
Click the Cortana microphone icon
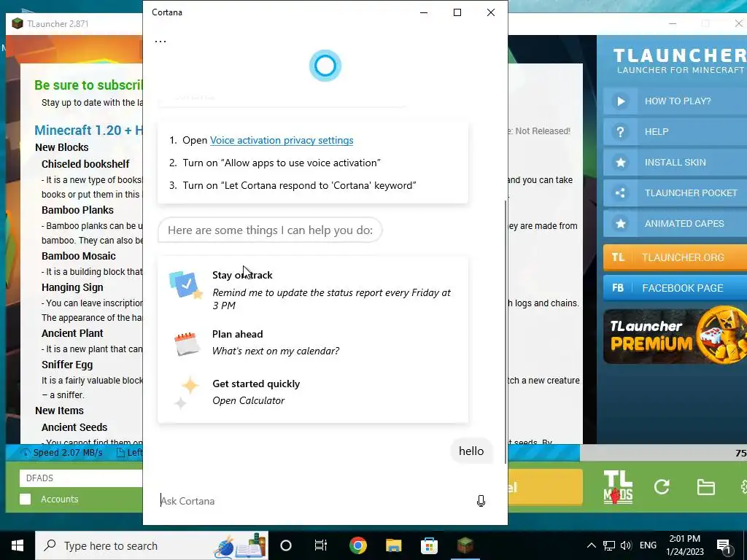coord(481,500)
